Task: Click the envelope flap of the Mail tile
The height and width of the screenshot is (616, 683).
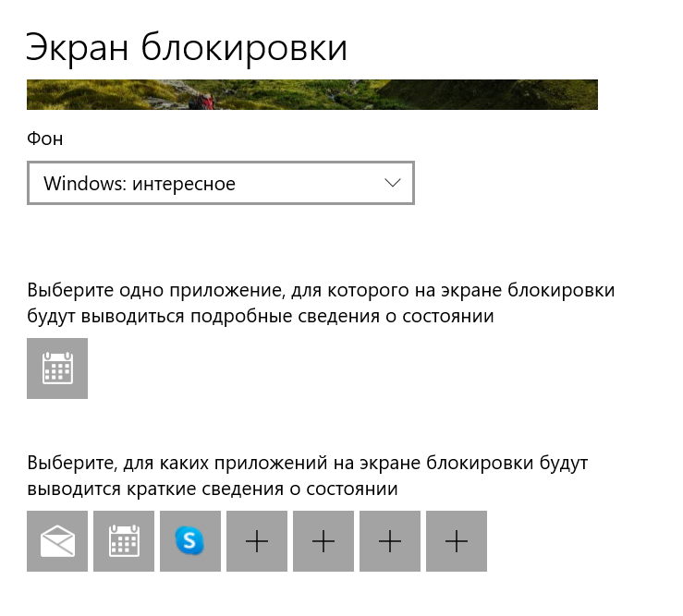Action: coord(57,532)
